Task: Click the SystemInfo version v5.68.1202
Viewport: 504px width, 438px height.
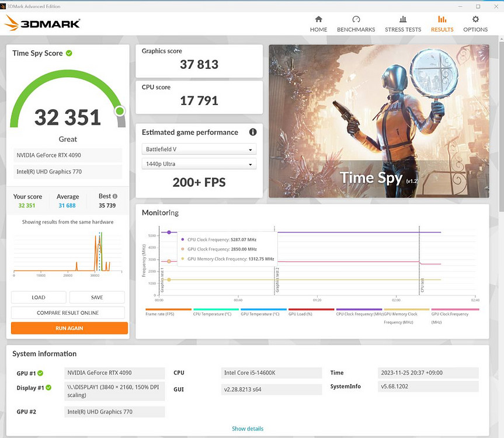Action: [x=428, y=386]
